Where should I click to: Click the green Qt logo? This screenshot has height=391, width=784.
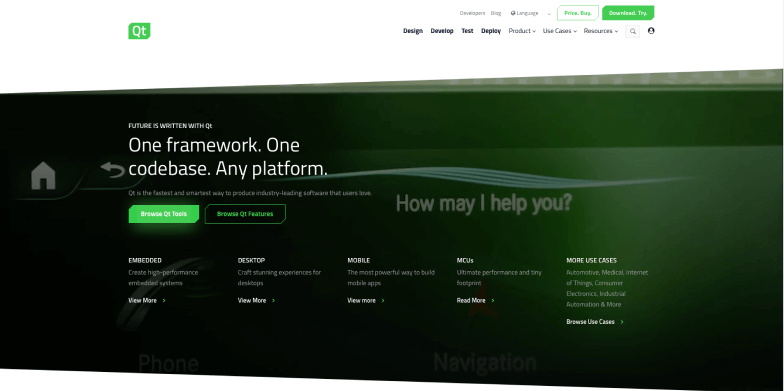[x=140, y=31]
